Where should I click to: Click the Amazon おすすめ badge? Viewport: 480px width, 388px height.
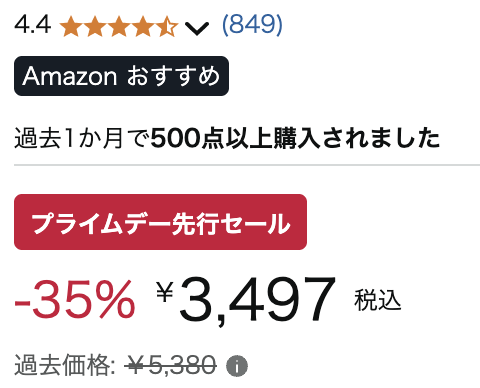point(121,76)
